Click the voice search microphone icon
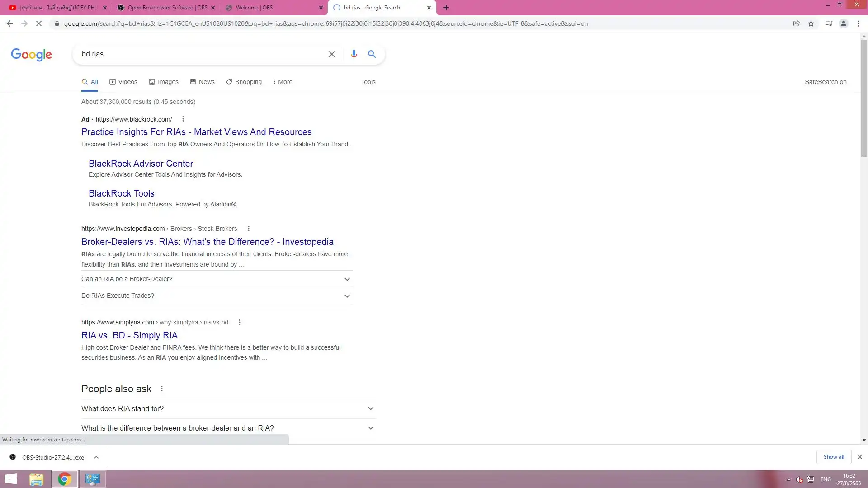 [x=354, y=54]
